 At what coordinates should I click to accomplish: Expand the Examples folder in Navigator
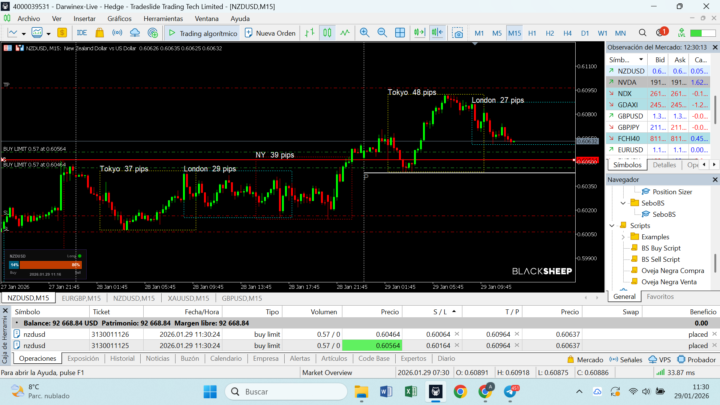623,237
